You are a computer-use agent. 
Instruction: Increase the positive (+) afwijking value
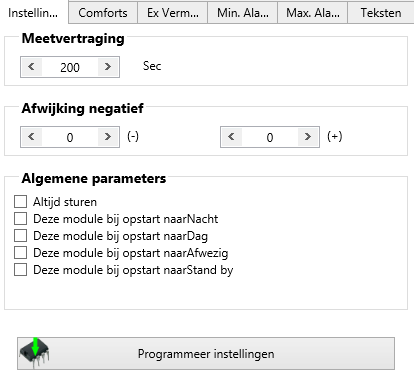pyautogui.click(x=308, y=137)
